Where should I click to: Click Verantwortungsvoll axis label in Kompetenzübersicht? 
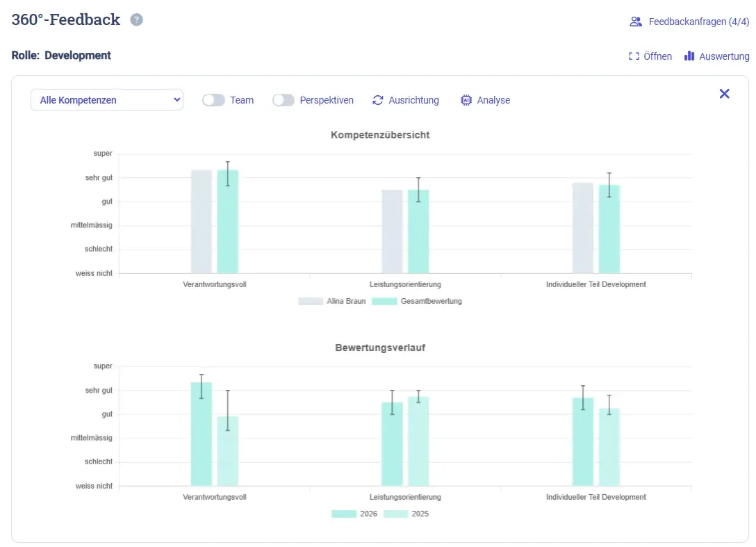click(215, 284)
